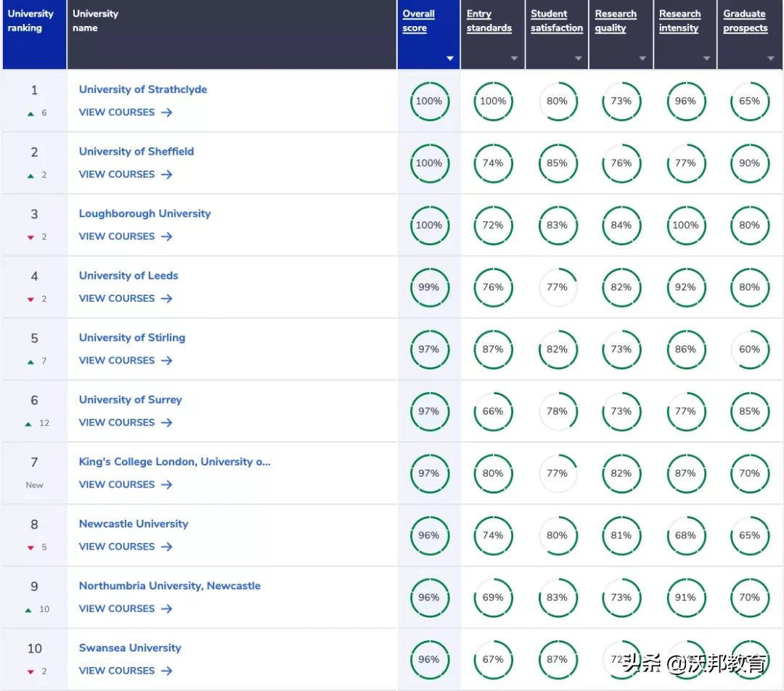
Task: Click Stirling's 87% entry standards circle
Action: [x=493, y=349]
